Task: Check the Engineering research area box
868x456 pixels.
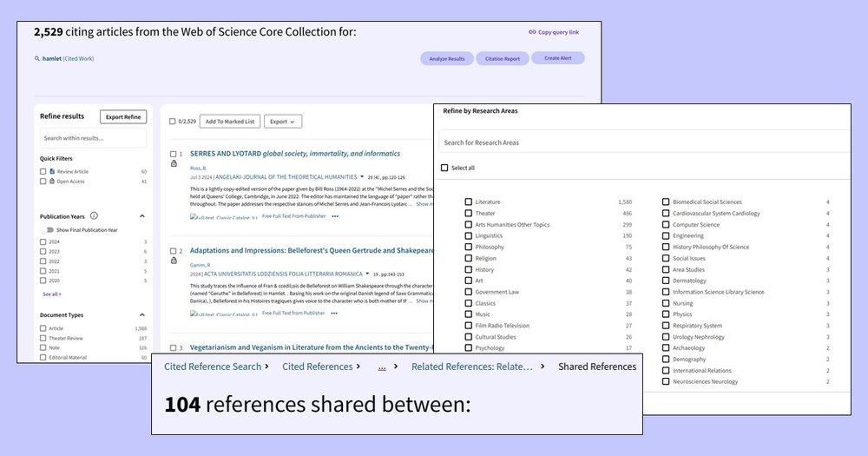Action: 666,236
